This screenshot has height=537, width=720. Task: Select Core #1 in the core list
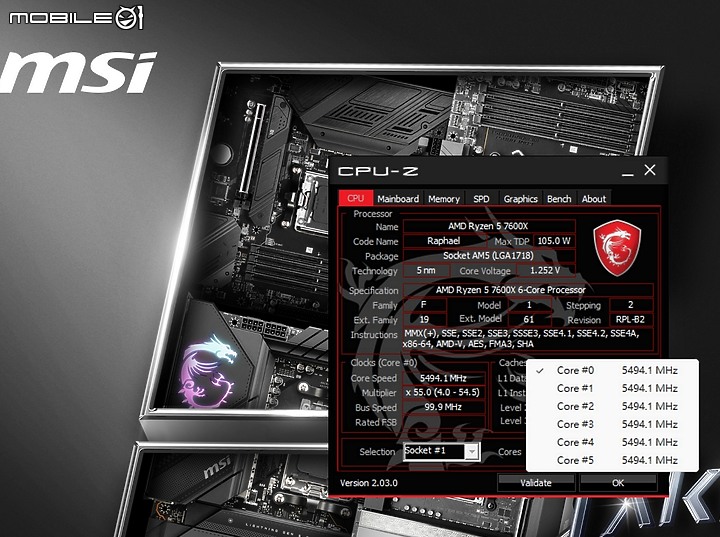(612, 388)
